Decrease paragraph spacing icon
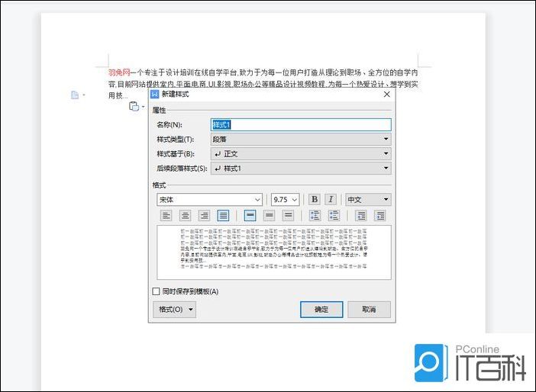This screenshot has width=536, height=392. coord(334,216)
